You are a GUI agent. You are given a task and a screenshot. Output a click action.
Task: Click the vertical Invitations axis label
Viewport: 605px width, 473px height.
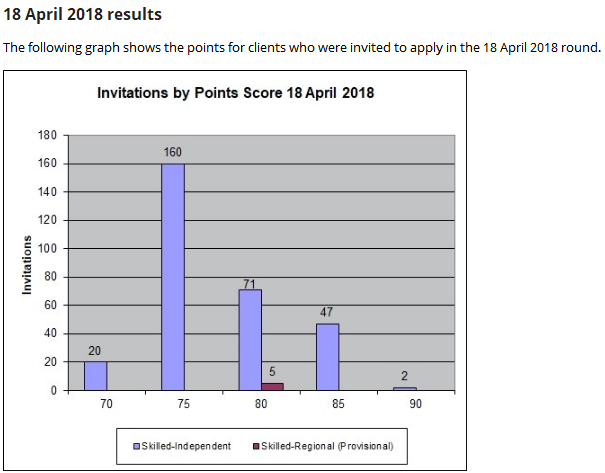tap(28, 263)
